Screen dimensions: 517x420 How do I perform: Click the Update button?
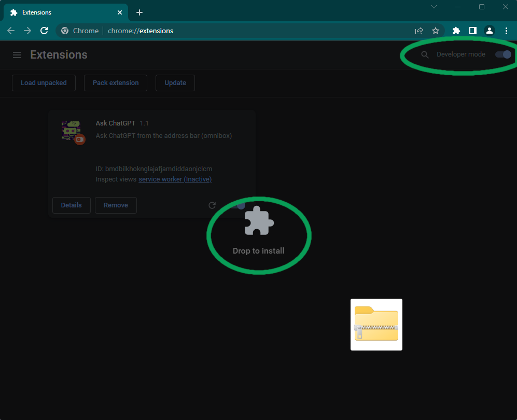(175, 83)
